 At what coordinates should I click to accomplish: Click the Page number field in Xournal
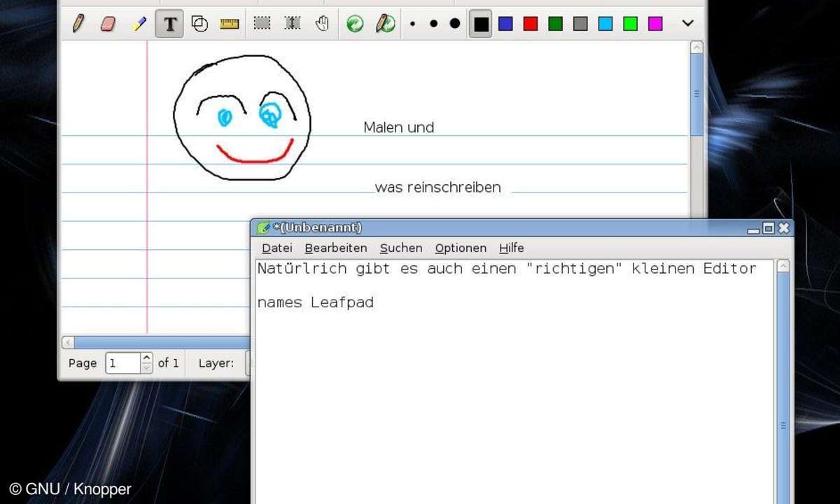pyautogui.click(x=122, y=363)
